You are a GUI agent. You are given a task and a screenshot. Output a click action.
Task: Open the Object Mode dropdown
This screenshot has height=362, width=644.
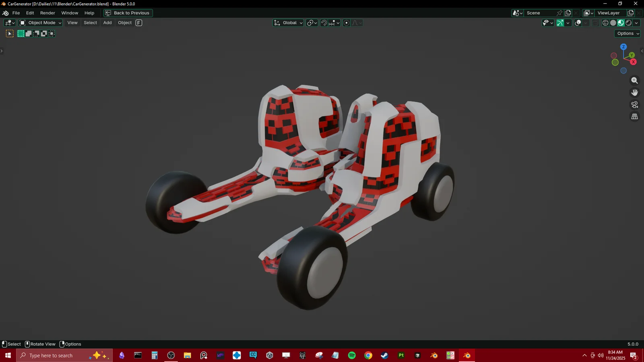(40, 23)
